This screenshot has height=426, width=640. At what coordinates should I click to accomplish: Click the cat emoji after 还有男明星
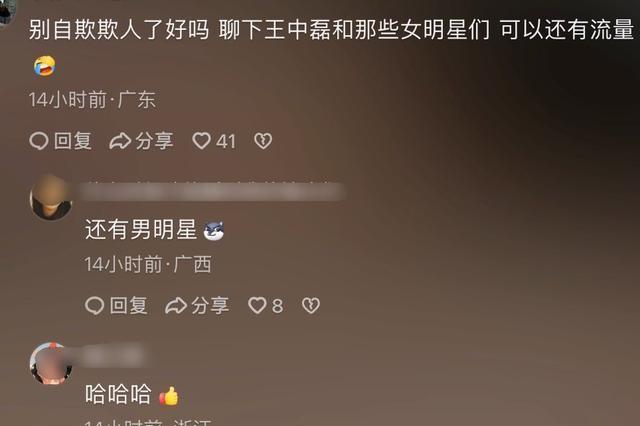click(214, 231)
